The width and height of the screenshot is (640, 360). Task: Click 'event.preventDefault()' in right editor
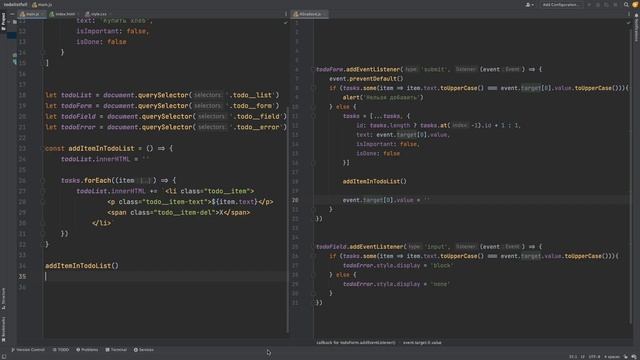tap(366, 78)
